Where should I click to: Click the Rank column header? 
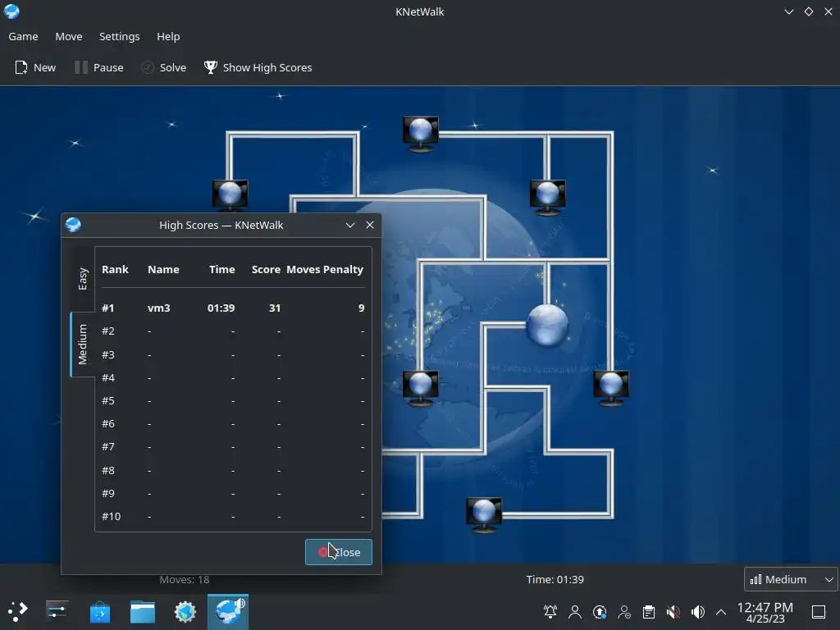115,269
